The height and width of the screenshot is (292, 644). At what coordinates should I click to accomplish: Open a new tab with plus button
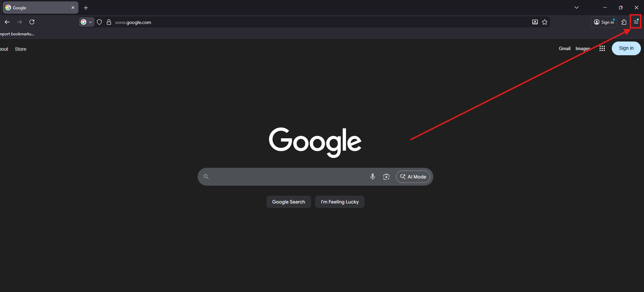pos(86,8)
